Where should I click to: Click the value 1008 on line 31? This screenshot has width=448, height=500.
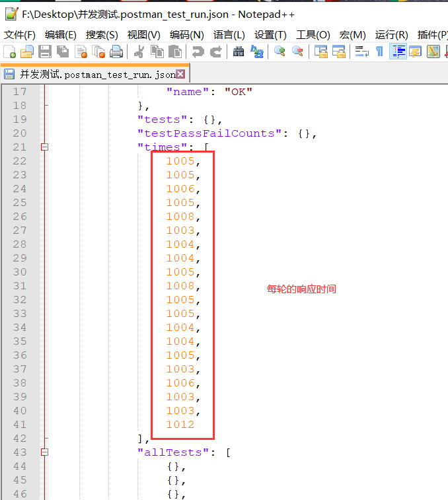click(180, 286)
